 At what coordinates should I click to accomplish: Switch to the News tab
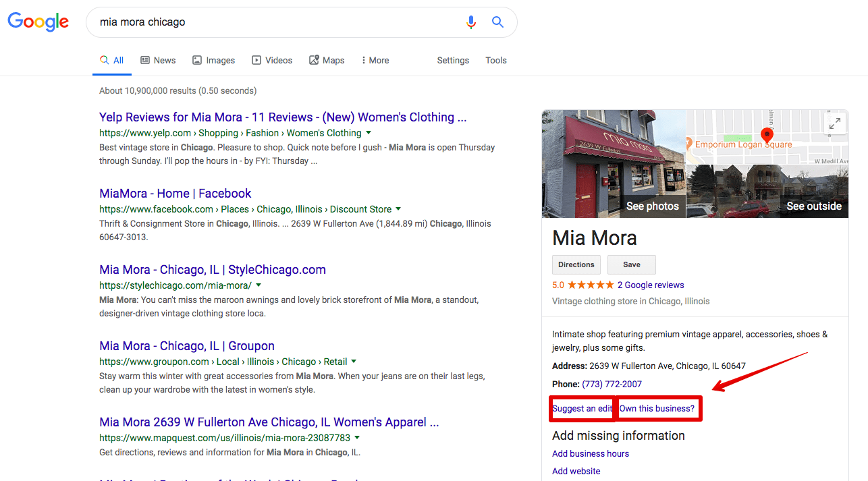(158, 60)
